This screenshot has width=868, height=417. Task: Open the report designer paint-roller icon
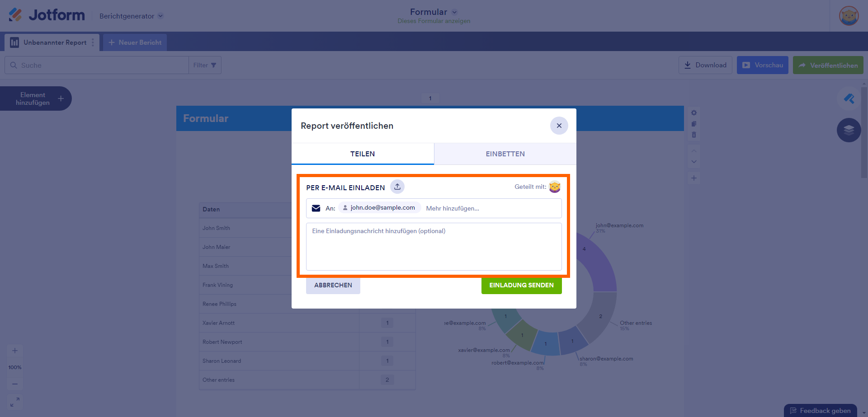[x=849, y=98]
